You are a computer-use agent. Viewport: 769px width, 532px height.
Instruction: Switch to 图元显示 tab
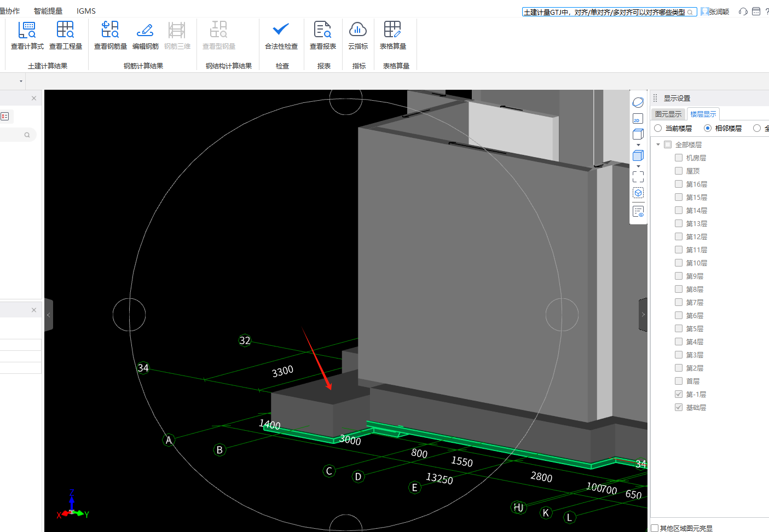pos(668,114)
